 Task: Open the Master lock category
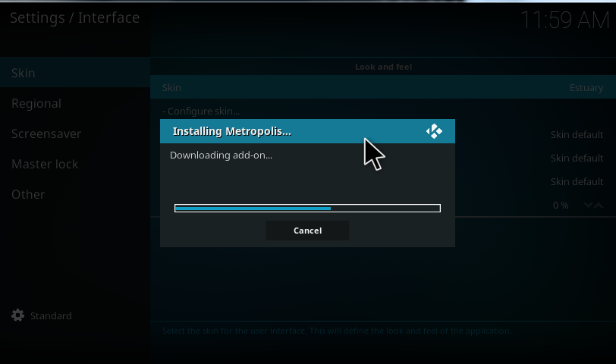[x=74, y=164]
